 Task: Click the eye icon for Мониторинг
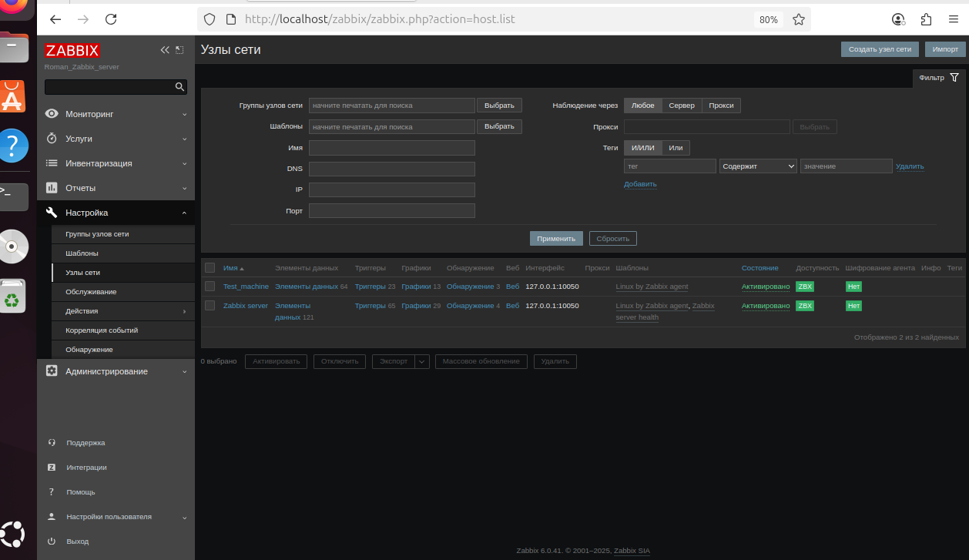52,114
